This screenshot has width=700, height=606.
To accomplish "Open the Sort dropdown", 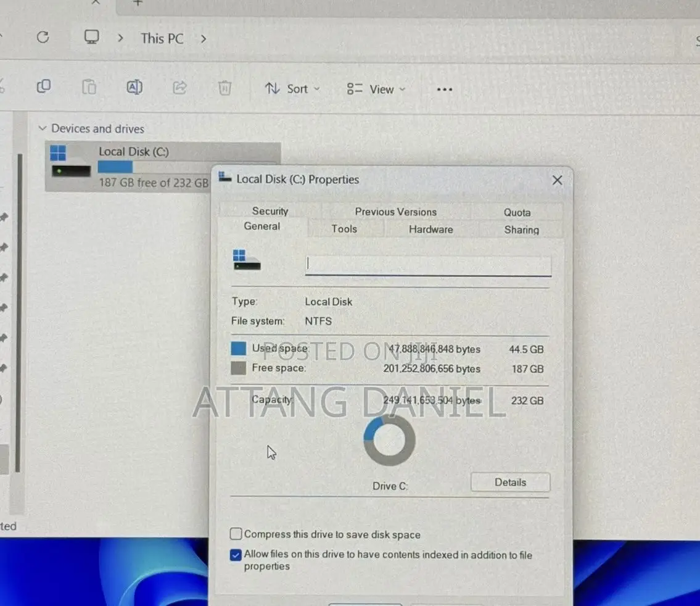I will pos(293,89).
